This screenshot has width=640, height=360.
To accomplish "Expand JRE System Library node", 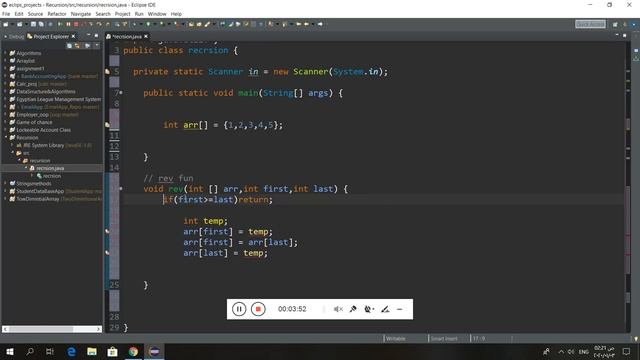I will 12,145.
